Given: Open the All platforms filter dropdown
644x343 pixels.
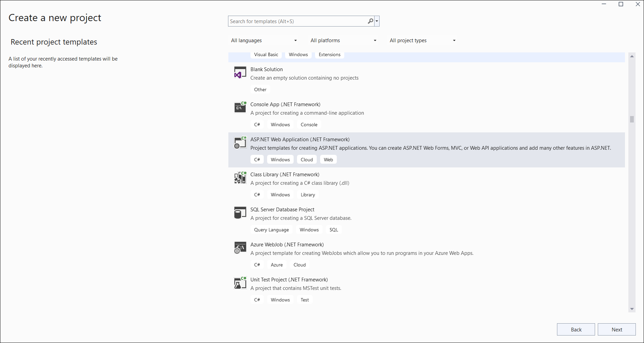Looking at the screenshot, I should tap(343, 40).
